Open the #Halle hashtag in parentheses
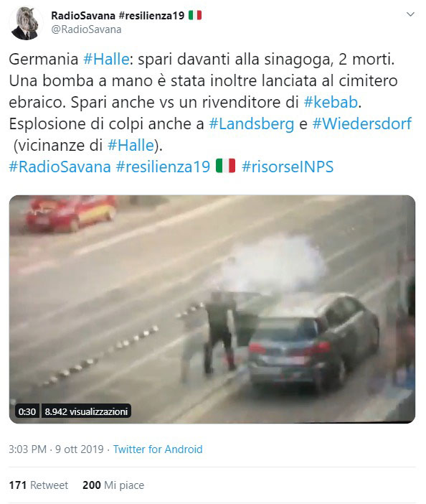426x504 pixels. [131, 145]
